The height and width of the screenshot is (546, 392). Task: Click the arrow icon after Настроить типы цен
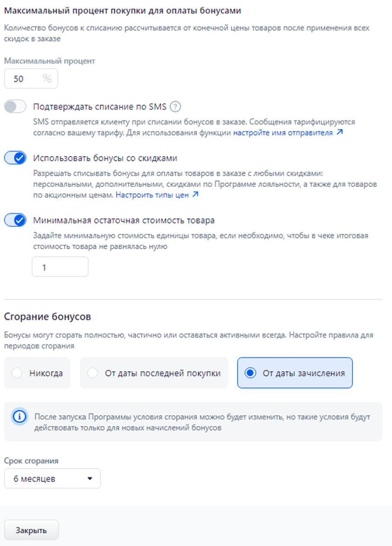(x=195, y=195)
